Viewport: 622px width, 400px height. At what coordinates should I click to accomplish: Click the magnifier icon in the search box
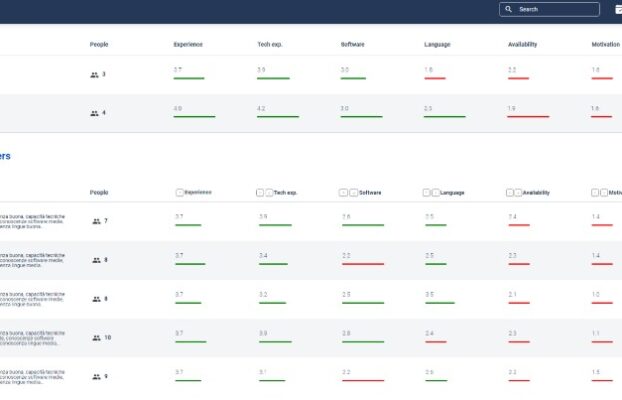pyautogui.click(x=509, y=9)
